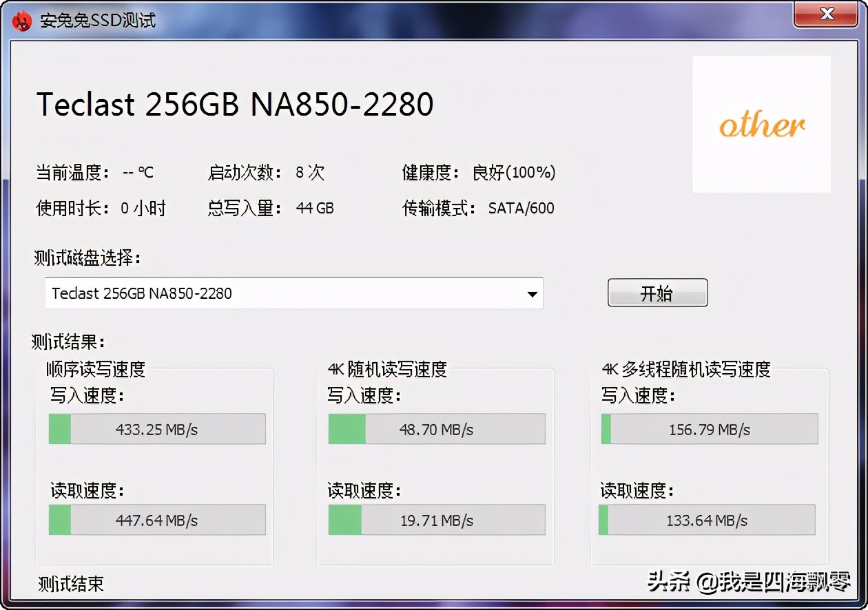Click the Teclast 256GB NA850-2280 title heading
The width and height of the screenshot is (868, 610).
(x=235, y=103)
